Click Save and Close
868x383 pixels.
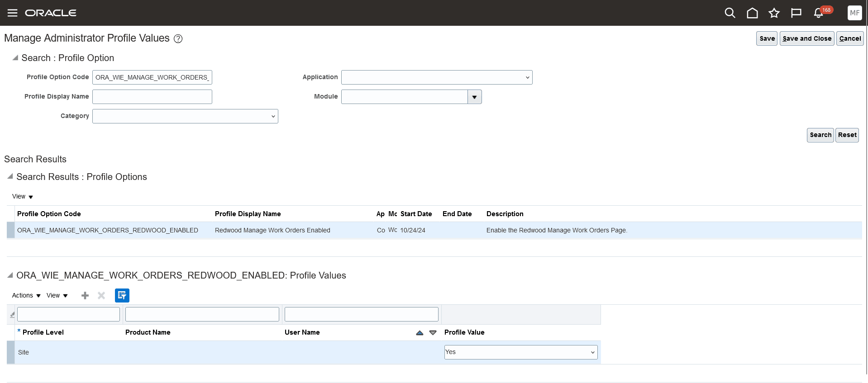pos(807,38)
